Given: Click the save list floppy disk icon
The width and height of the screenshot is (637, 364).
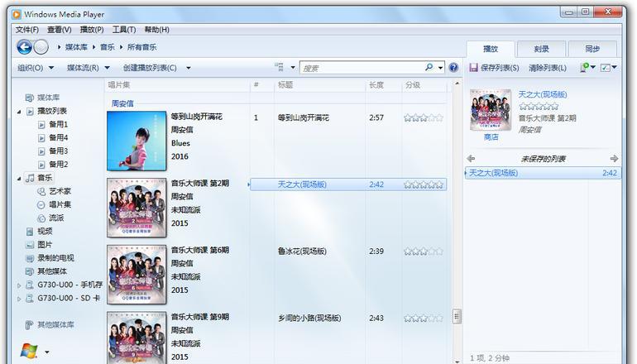Looking at the screenshot, I should (x=473, y=68).
